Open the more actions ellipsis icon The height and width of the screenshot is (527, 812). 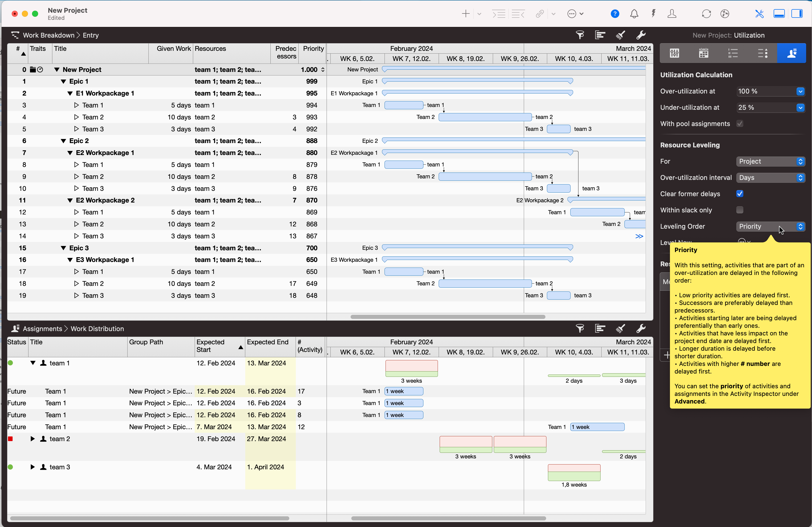572,14
